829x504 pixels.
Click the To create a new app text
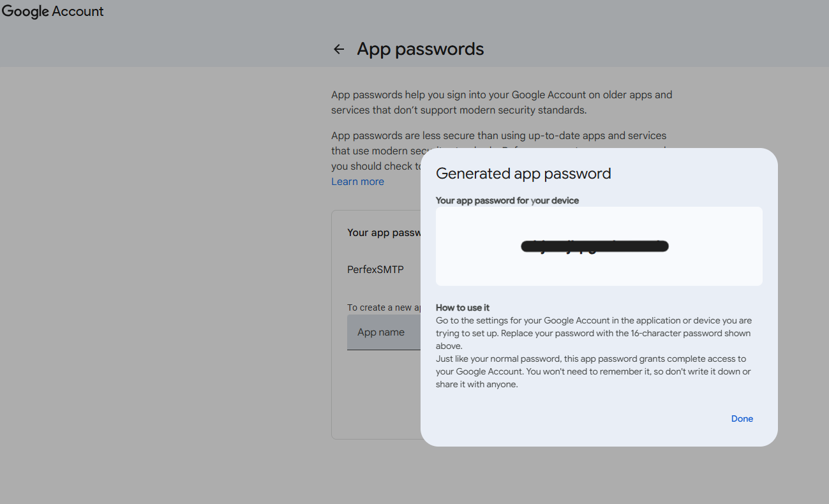click(383, 308)
